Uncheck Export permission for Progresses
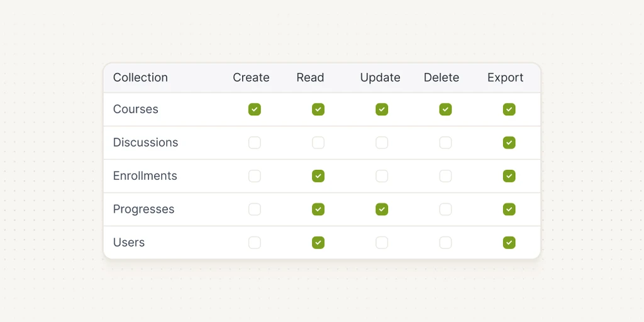 (509, 209)
